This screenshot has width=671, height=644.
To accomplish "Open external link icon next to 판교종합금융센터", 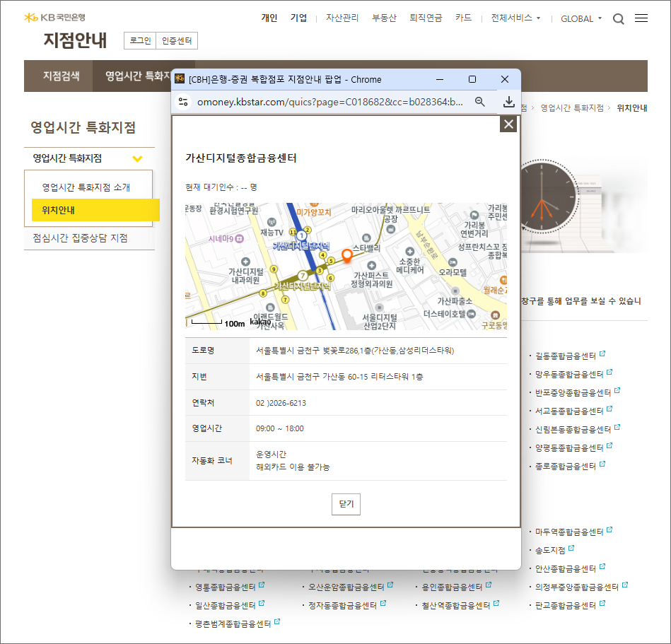I will 602,603.
